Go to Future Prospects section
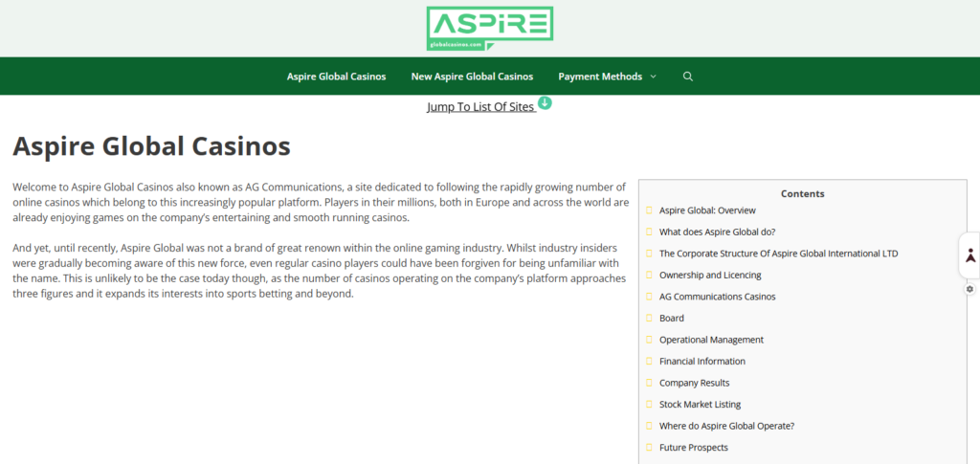The width and height of the screenshot is (980, 464). click(693, 447)
